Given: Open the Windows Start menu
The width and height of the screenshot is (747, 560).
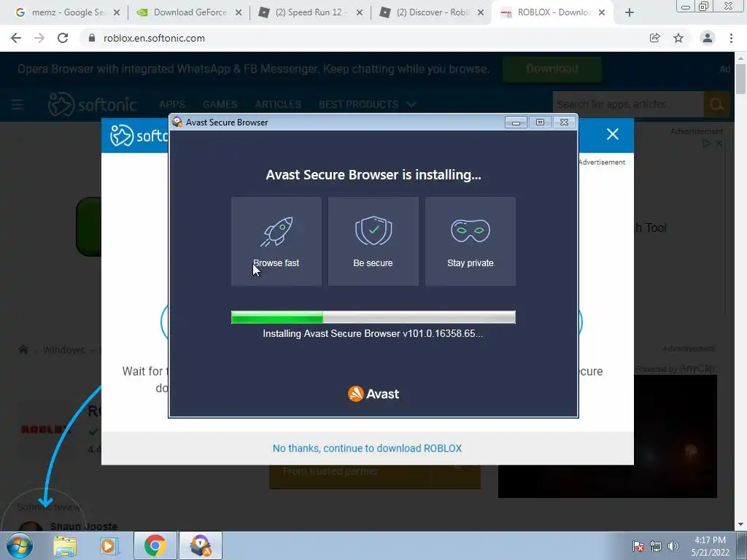Looking at the screenshot, I should point(19,545).
